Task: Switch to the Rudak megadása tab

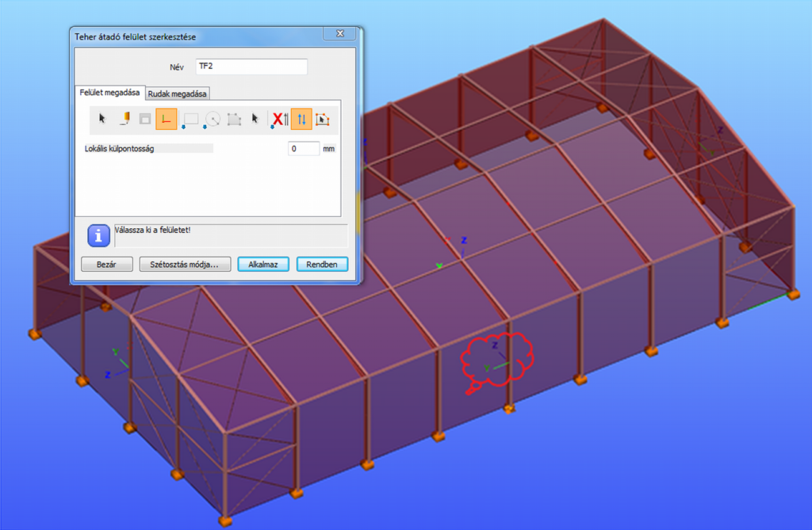Action: pyautogui.click(x=177, y=93)
